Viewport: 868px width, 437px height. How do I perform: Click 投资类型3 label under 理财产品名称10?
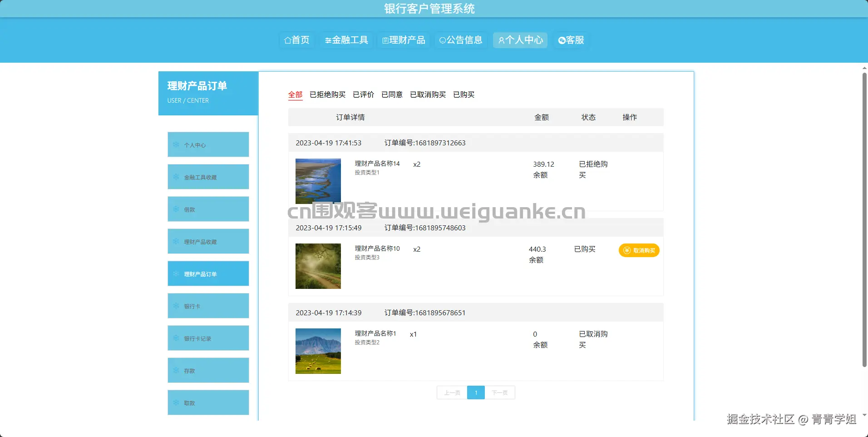pos(367,258)
